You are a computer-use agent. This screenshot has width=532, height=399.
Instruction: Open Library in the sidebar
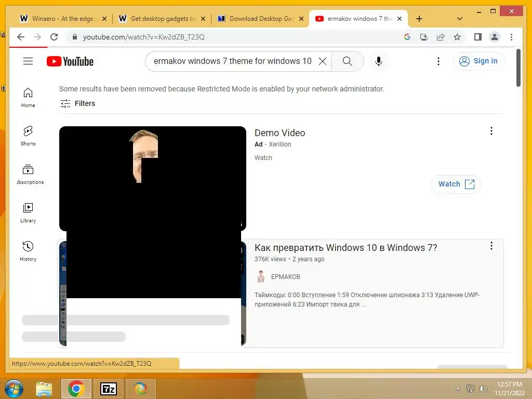coord(28,213)
